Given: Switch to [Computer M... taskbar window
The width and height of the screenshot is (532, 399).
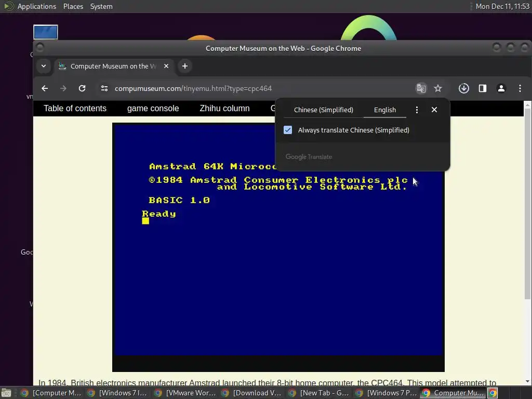Looking at the screenshot, I should point(51,393).
